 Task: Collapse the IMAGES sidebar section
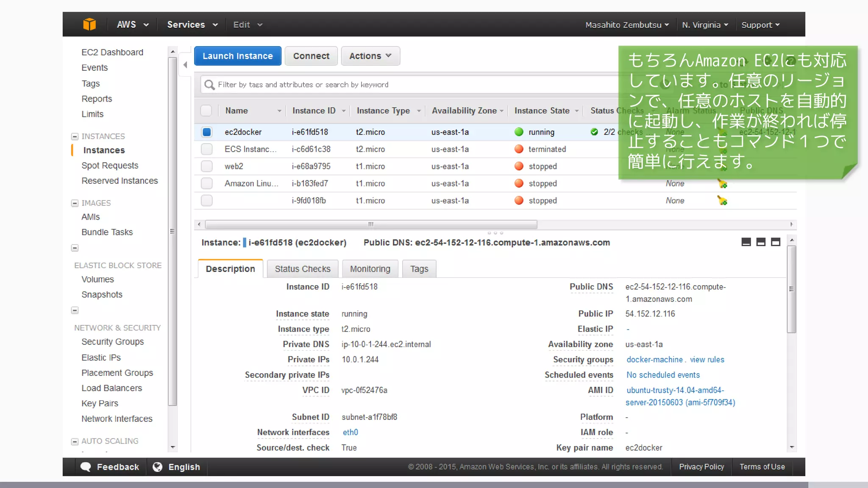(75, 203)
